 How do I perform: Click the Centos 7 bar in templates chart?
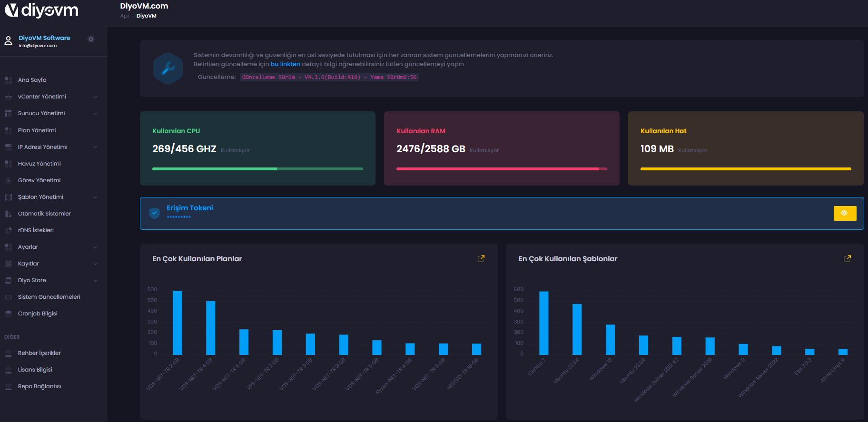coord(543,323)
